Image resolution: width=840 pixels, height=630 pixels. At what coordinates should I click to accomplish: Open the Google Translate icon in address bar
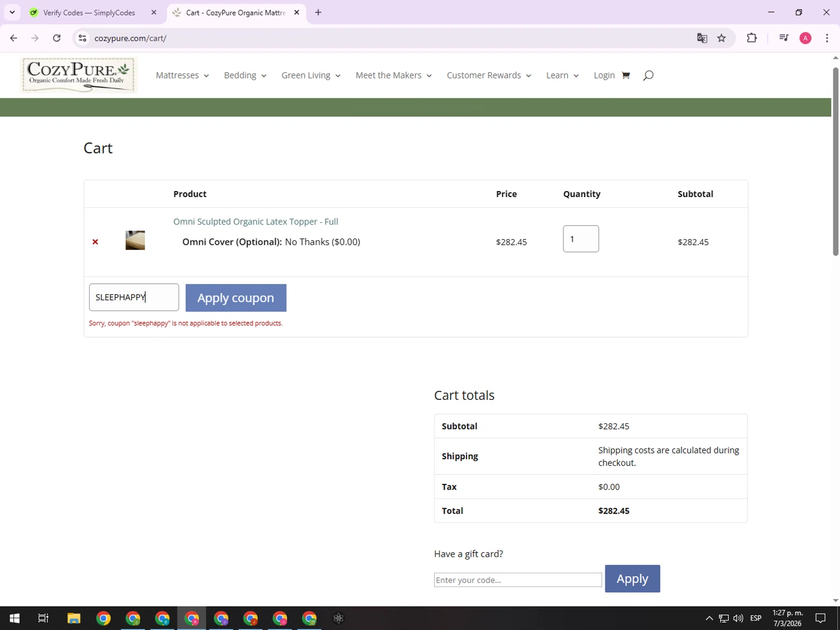(702, 38)
